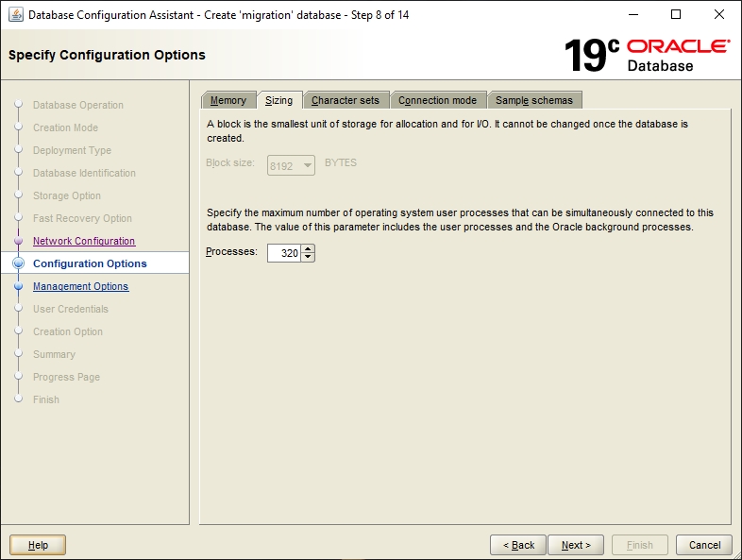Click the Configuration Options step bullet
The height and width of the screenshot is (560, 742).
pos(18,263)
